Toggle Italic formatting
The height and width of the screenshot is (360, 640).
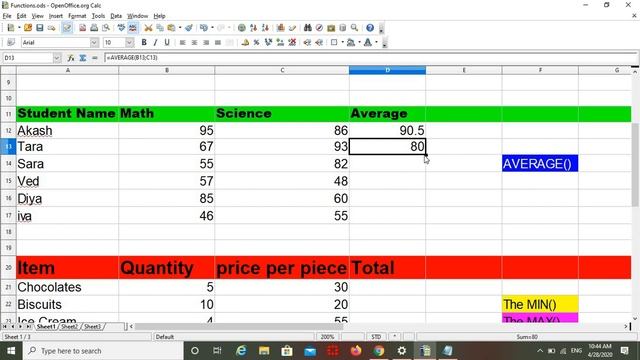[155, 42]
